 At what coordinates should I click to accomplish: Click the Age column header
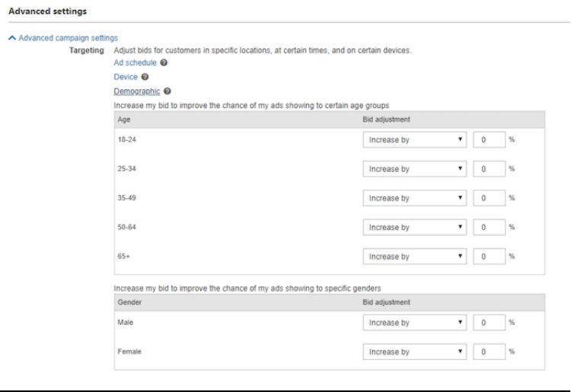tap(124, 120)
